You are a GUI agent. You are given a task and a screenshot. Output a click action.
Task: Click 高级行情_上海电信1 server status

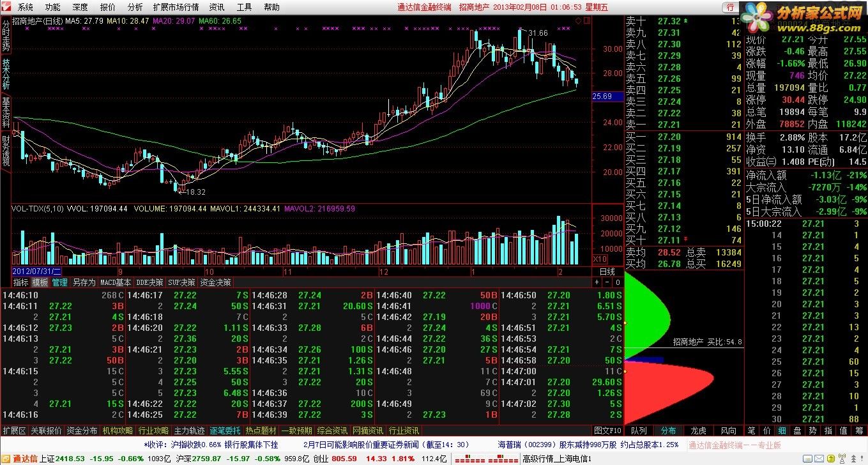pyautogui.click(x=556, y=459)
